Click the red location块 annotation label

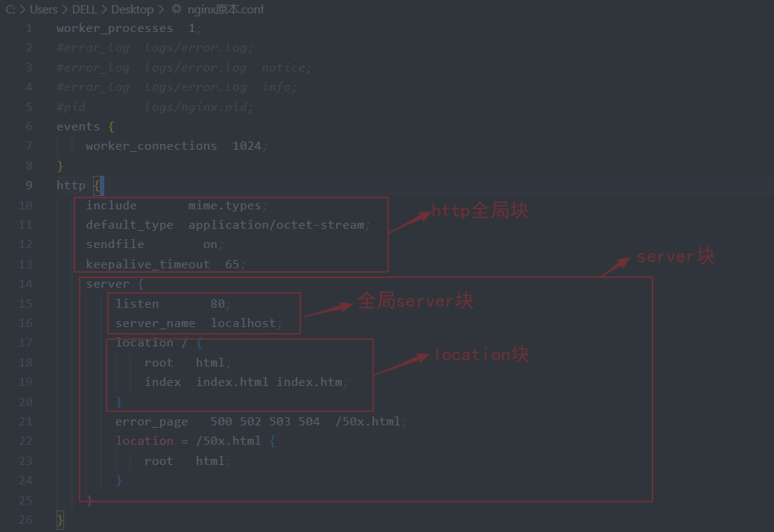(x=481, y=355)
